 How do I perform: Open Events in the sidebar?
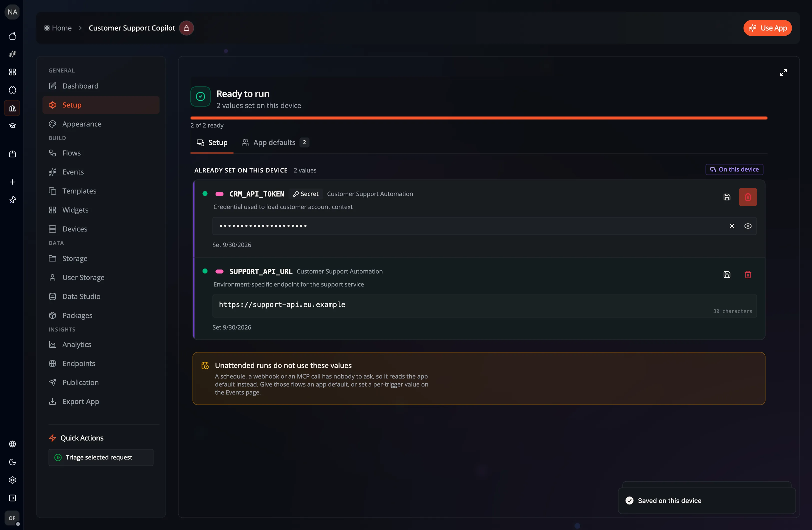coord(101,172)
